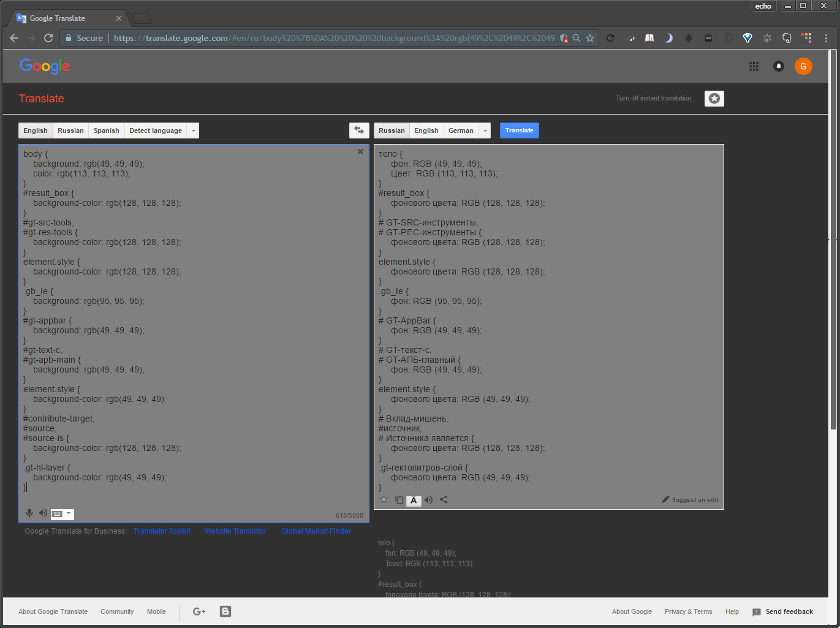Open Website Translator link

[x=235, y=531]
